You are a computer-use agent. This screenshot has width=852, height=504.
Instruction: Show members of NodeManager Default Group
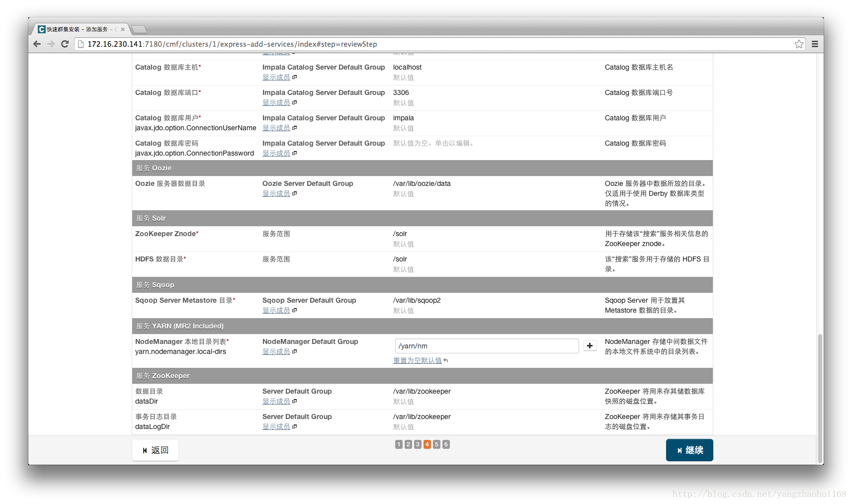point(276,351)
